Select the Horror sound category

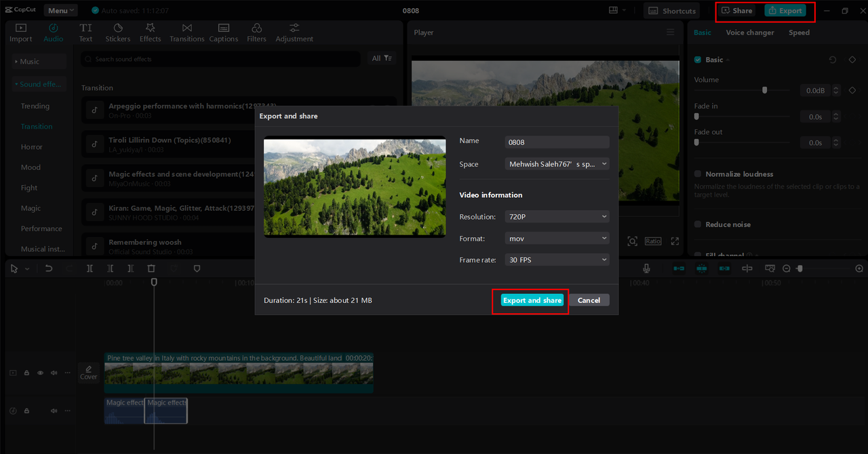32,147
